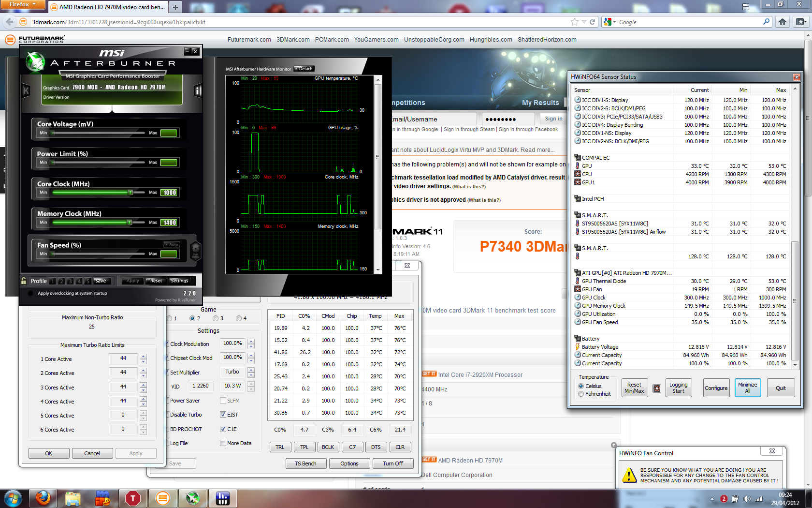Click the volume speaker tray icon
This screenshot has width=812, height=508.
[747, 499]
